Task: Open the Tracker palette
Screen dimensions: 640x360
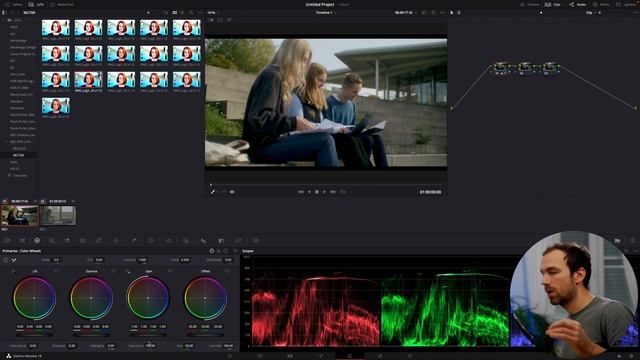Action: tap(169, 241)
